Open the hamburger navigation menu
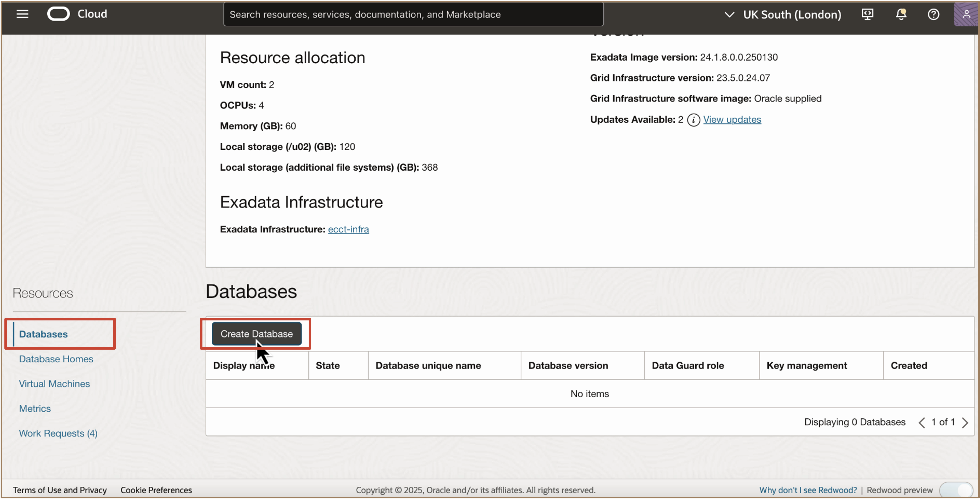The height and width of the screenshot is (499, 980). [x=22, y=14]
